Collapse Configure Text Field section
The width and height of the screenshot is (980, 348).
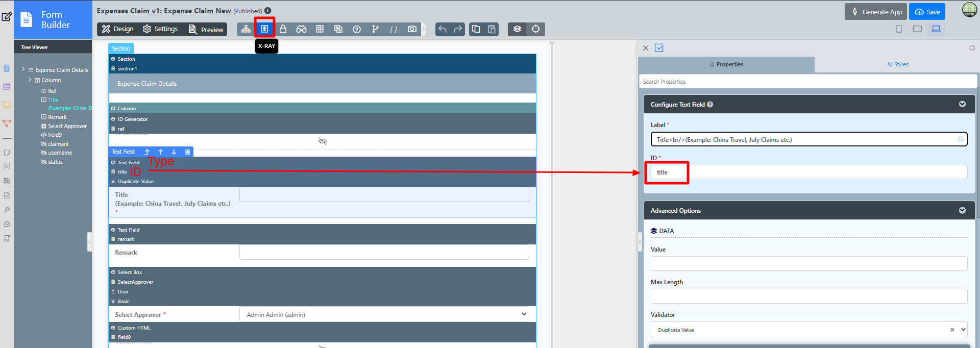tap(962, 104)
